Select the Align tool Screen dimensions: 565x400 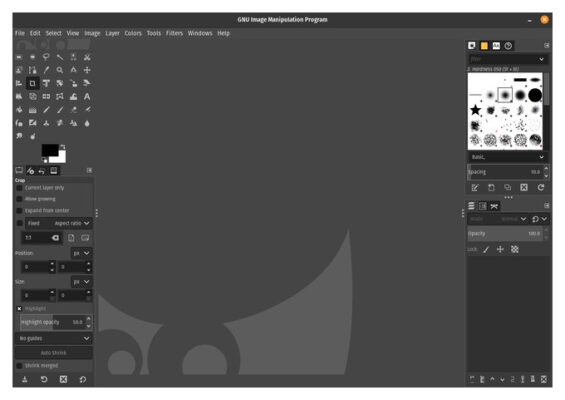(x=19, y=83)
